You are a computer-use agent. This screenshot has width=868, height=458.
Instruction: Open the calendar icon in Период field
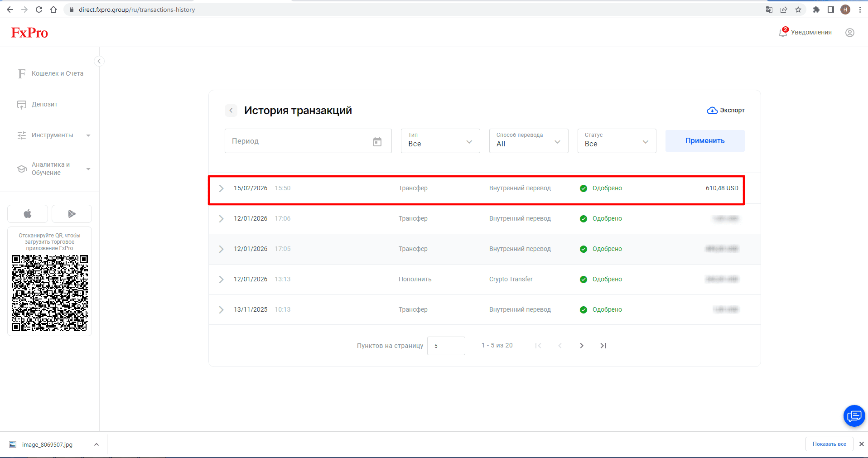(377, 142)
